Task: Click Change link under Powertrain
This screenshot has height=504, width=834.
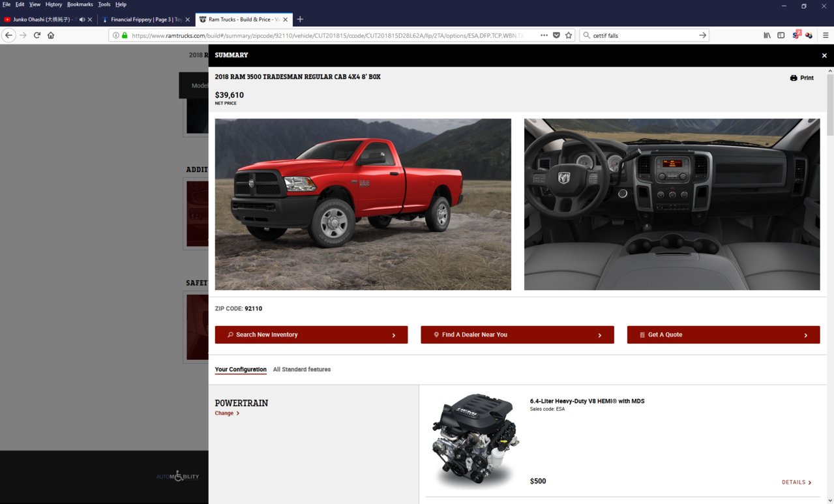Action: (227, 413)
